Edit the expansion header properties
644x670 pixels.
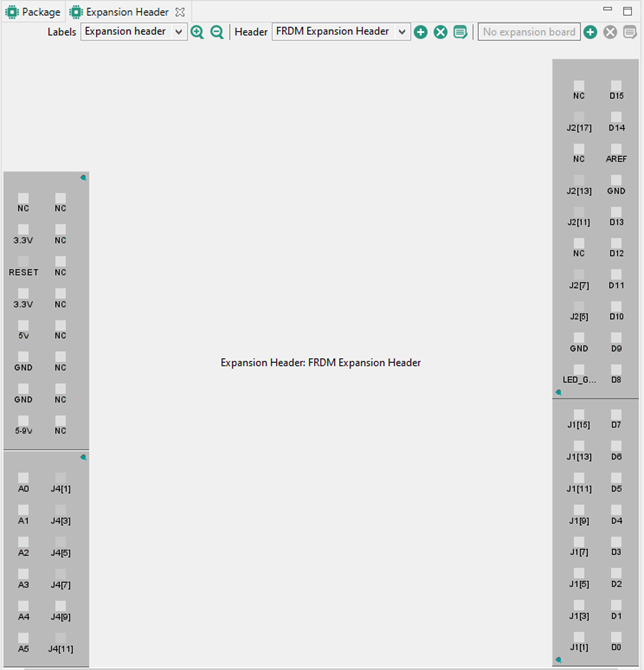pos(460,32)
